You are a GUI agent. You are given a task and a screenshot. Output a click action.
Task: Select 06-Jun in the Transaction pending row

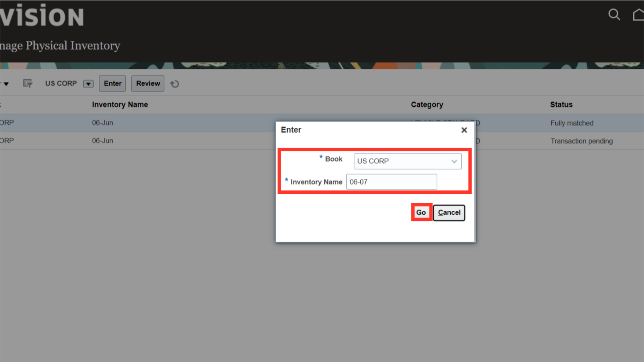coord(103,141)
